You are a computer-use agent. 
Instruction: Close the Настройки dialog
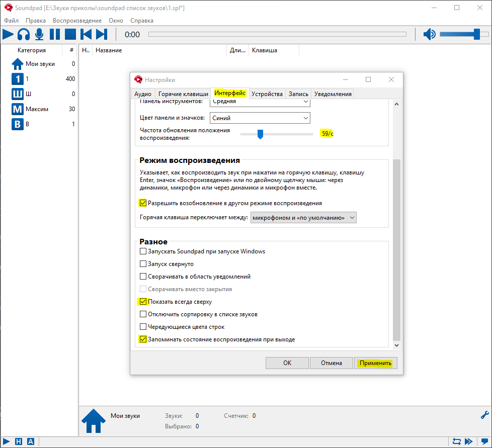tap(391, 79)
